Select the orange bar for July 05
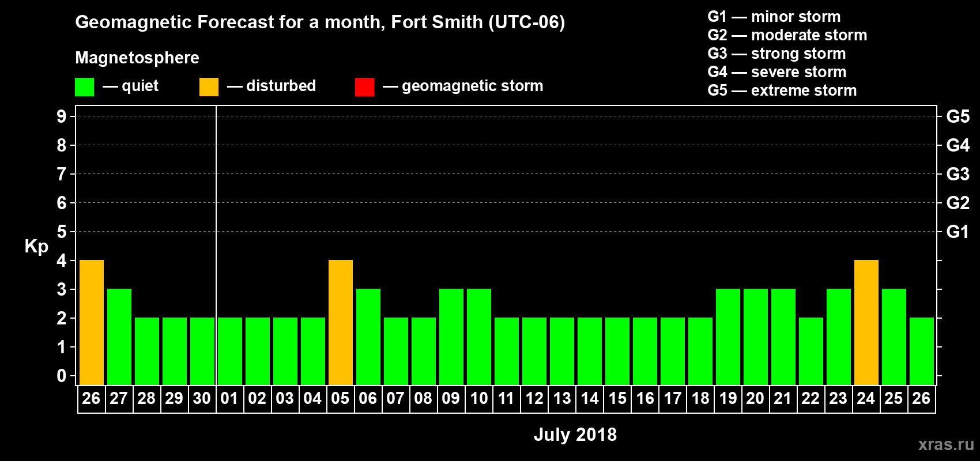The image size is (980, 461). coord(341,322)
